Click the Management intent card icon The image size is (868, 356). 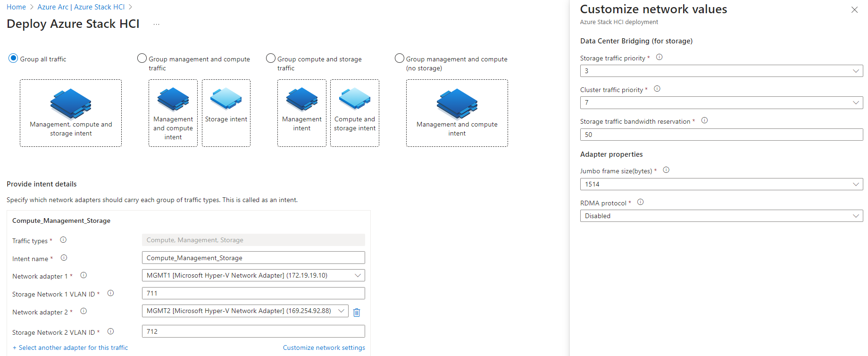[x=302, y=99]
